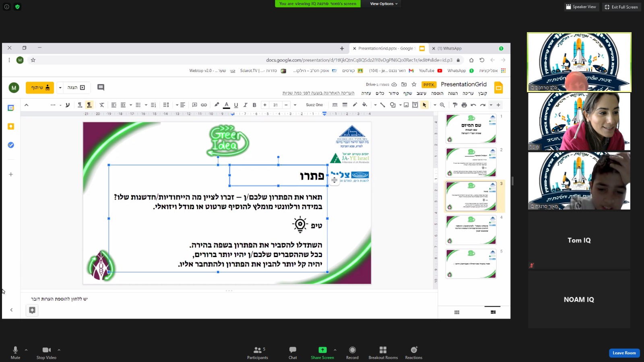
Task: Click the Border color pencil icon
Action: 355,105
